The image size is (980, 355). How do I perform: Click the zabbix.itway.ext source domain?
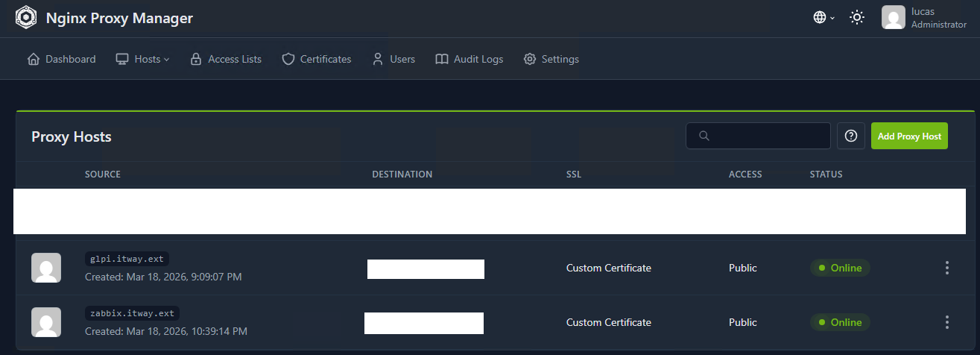[133, 313]
